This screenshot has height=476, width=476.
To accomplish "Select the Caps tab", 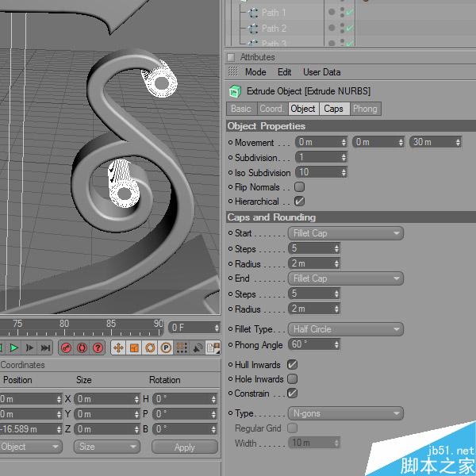I will point(334,109).
